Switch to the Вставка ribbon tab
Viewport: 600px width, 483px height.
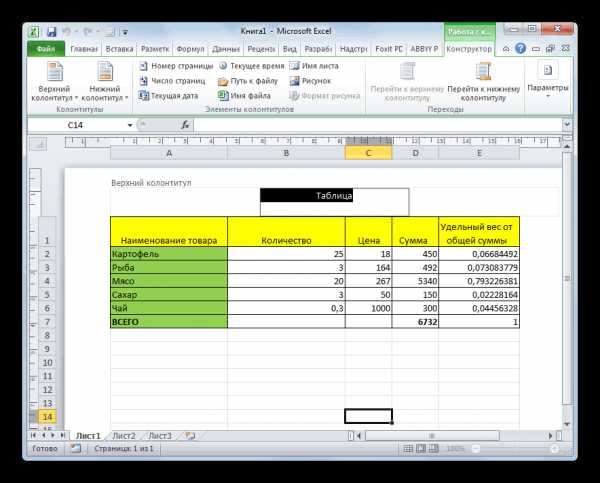tap(119, 49)
